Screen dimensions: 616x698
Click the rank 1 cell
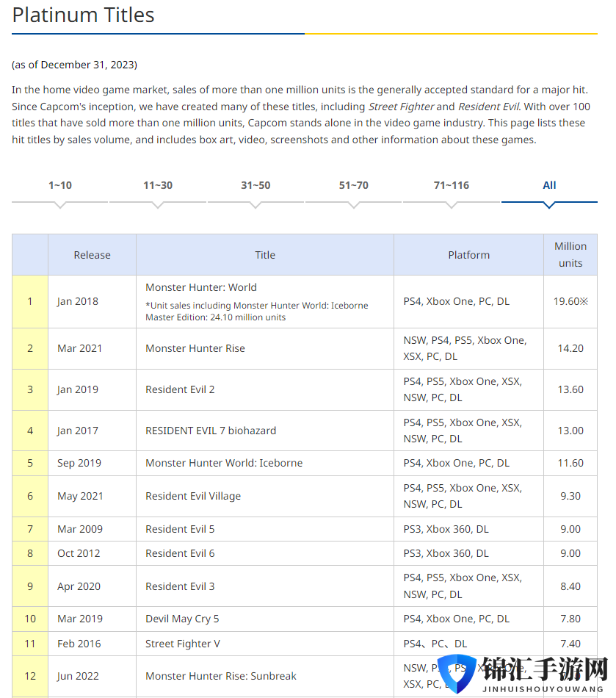click(30, 301)
